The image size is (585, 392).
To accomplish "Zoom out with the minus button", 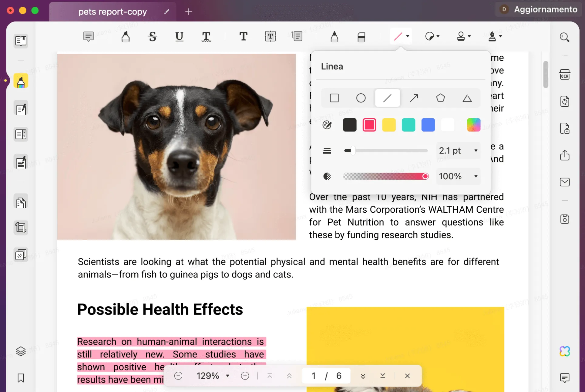I will [x=178, y=376].
